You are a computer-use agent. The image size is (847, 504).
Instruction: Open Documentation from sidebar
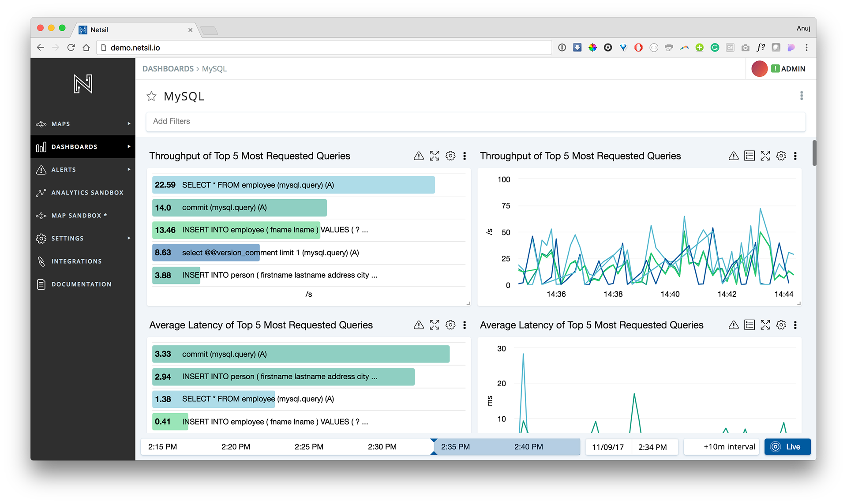pos(81,284)
